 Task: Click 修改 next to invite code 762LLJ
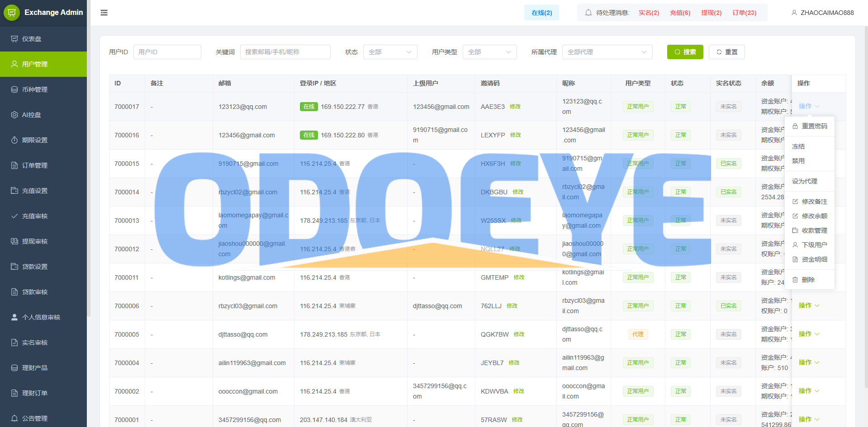[x=512, y=306]
